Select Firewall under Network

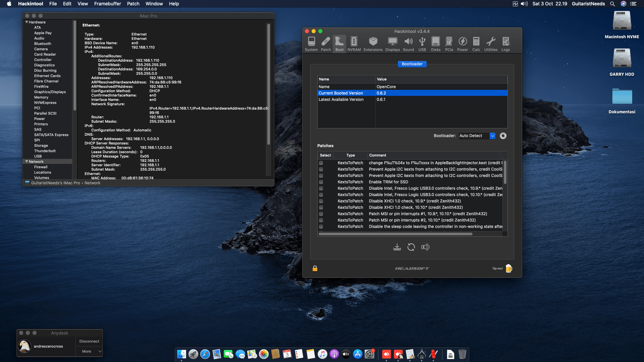(x=41, y=167)
